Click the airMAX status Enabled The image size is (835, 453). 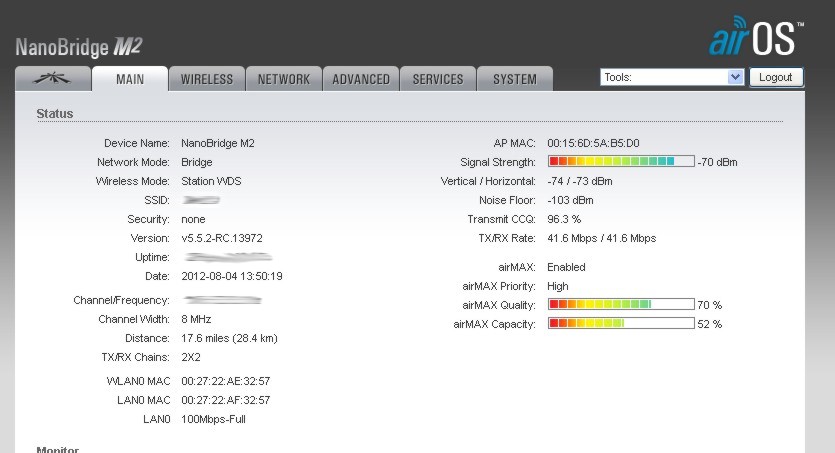point(566,267)
